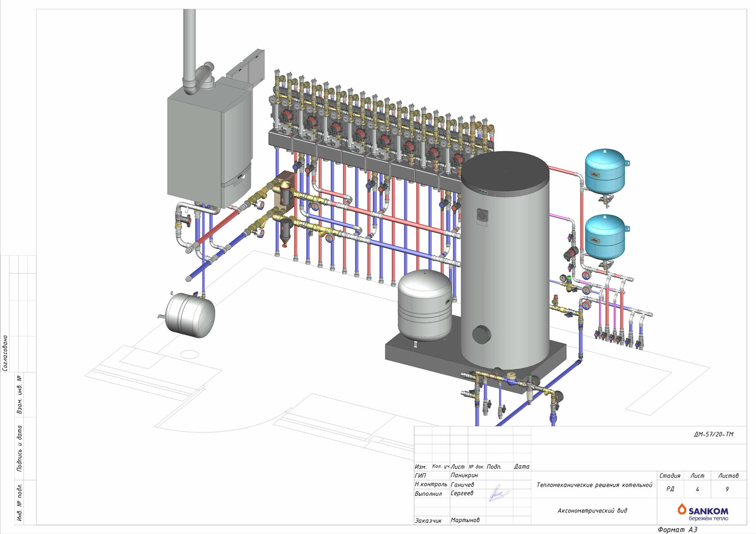Image resolution: width=756 pixels, height=534 pixels.
Task: Click the 'Стадия' column header
Action: pos(670,476)
